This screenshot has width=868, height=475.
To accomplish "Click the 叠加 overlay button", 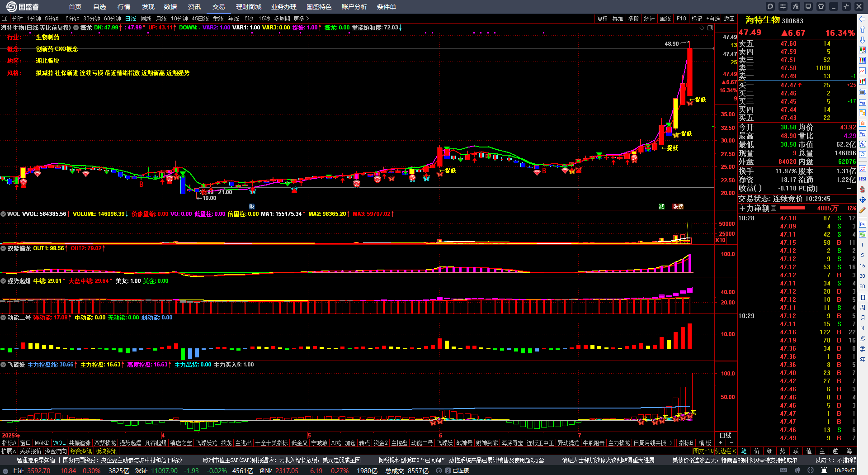I will 618,19.
